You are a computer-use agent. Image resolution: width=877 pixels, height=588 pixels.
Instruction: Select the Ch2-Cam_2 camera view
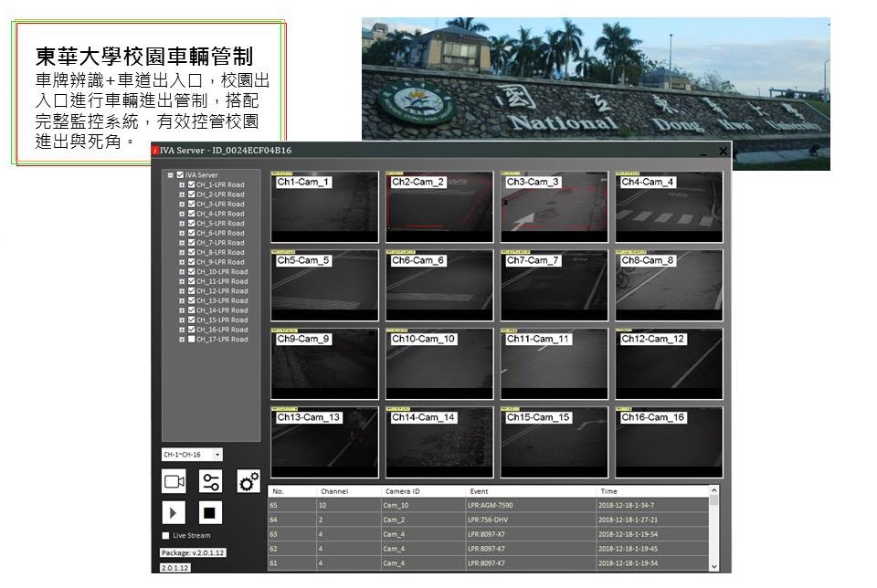[x=439, y=208]
